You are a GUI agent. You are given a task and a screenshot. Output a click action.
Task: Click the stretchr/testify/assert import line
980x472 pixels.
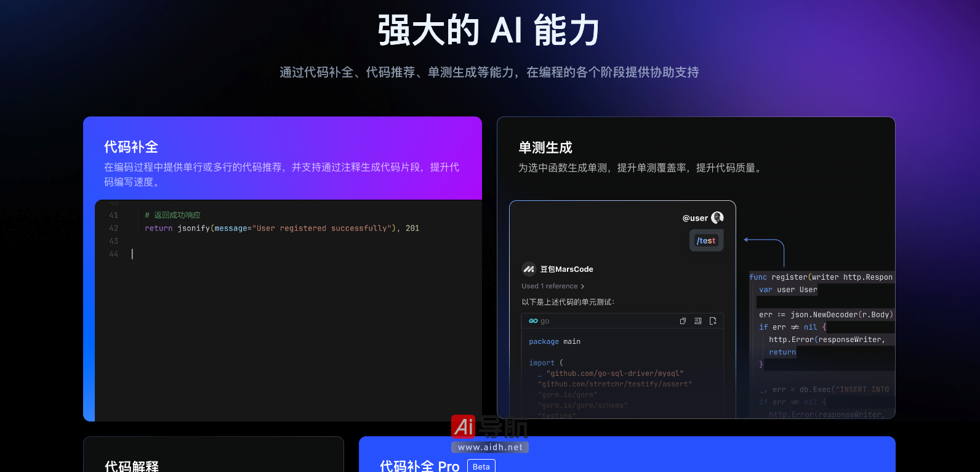615,384
